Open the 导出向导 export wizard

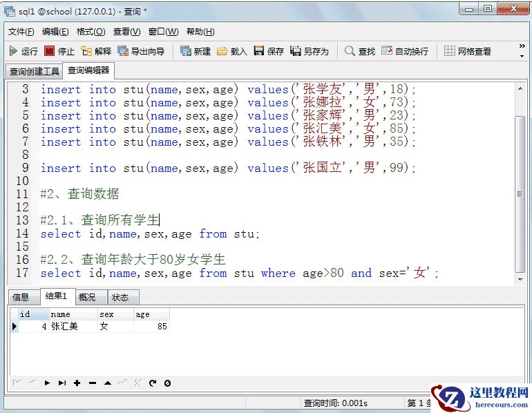141,51
